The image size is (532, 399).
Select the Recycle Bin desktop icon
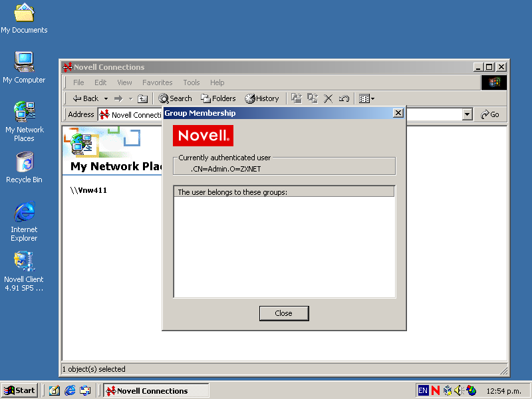coord(24,168)
